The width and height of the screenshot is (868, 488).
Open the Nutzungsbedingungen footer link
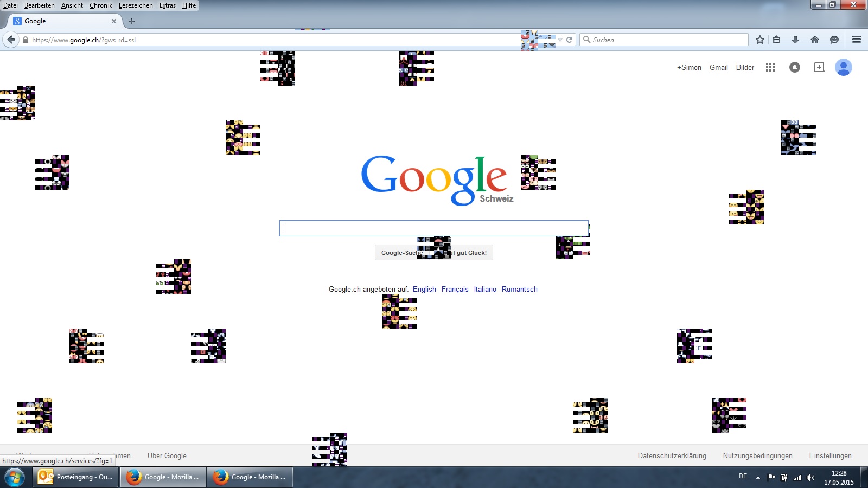coord(757,455)
